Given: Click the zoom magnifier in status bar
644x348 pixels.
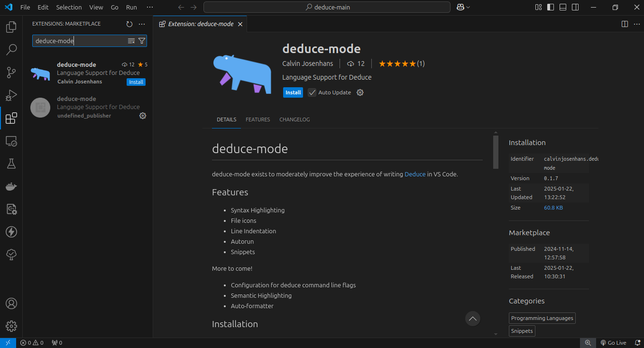Looking at the screenshot, I should pos(588,343).
